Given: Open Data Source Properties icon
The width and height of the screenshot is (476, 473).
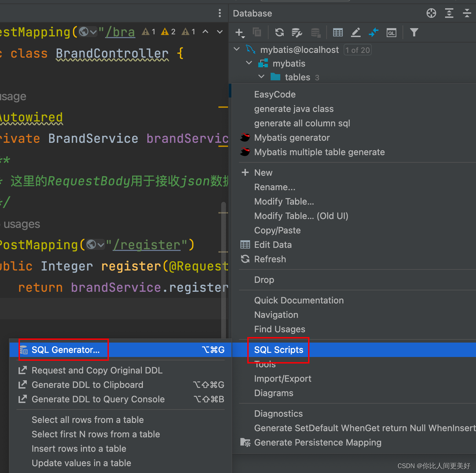Looking at the screenshot, I should (297, 32).
